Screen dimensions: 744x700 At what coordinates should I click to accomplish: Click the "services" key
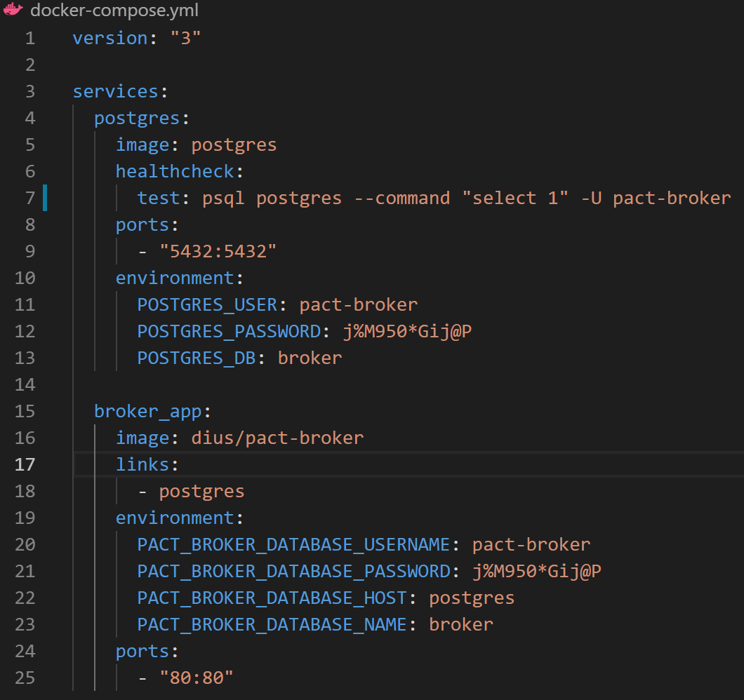(115, 91)
